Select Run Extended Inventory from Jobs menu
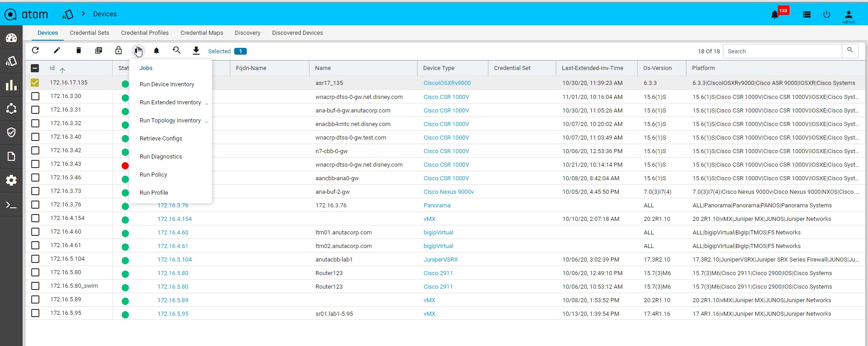868x346 pixels. tap(170, 103)
